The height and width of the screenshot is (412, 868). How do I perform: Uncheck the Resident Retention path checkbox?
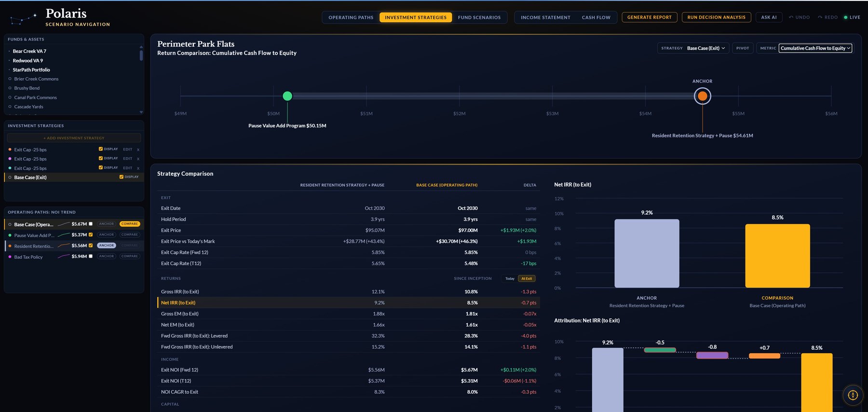pyautogui.click(x=91, y=246)
